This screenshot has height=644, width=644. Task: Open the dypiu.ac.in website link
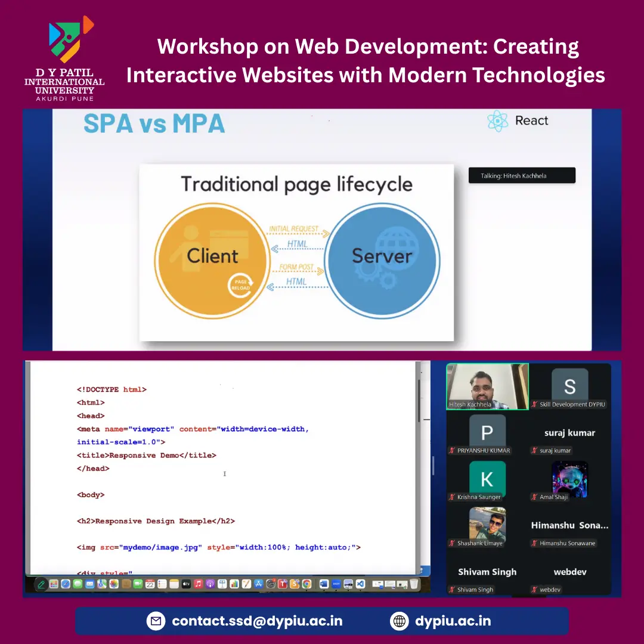pyautogui.click(x=453, y=621)
